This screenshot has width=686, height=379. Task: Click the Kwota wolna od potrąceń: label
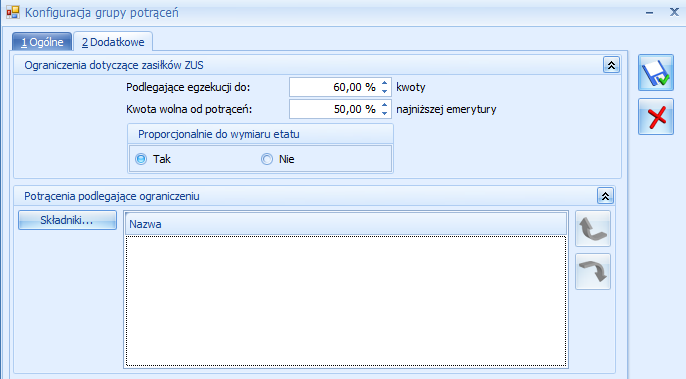coord(189,109)
